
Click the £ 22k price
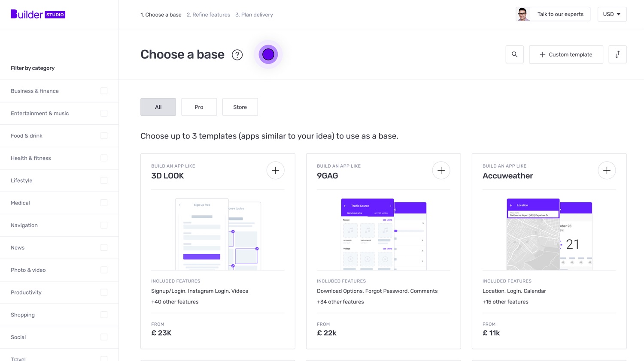tap(327, 333)
